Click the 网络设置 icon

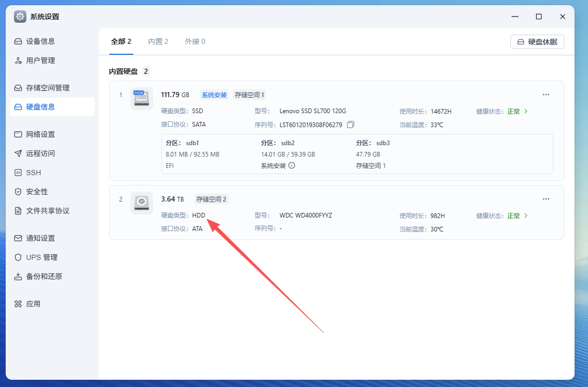tap(18, 134)
